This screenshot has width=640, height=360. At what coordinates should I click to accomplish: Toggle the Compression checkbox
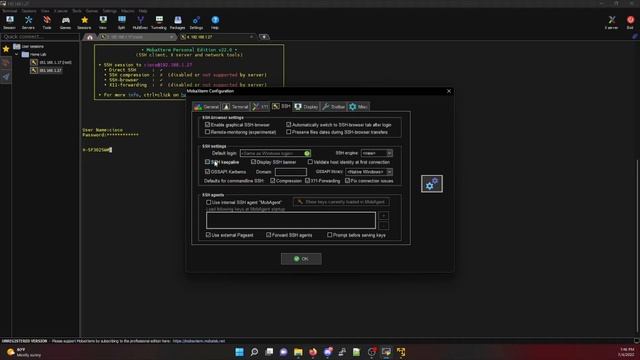(x=273, y=180)
